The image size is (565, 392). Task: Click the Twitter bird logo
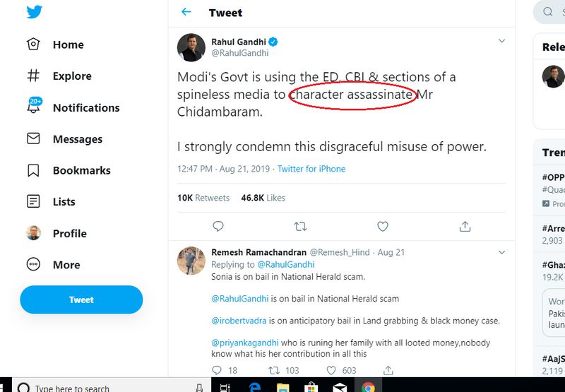[34, 12]
